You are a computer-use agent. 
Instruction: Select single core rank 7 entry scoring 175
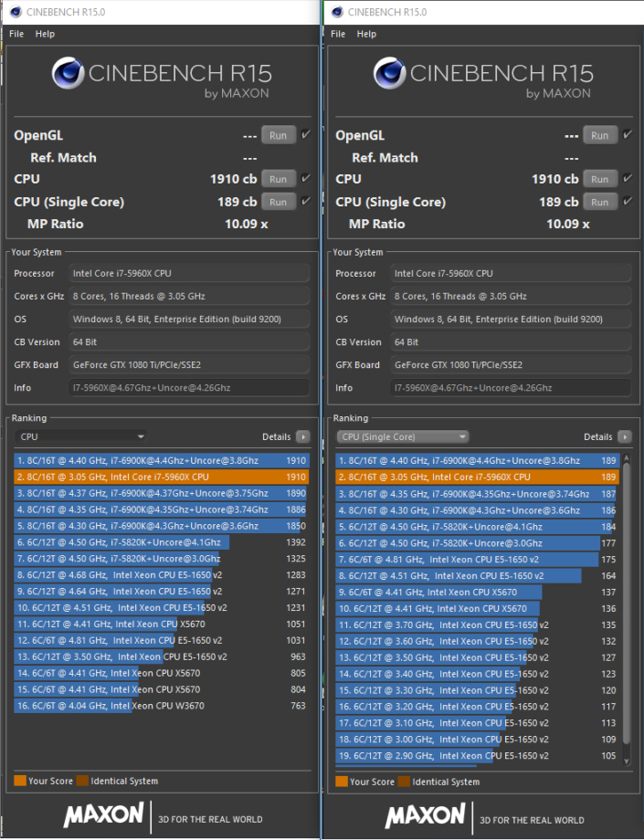pos(478,560)
